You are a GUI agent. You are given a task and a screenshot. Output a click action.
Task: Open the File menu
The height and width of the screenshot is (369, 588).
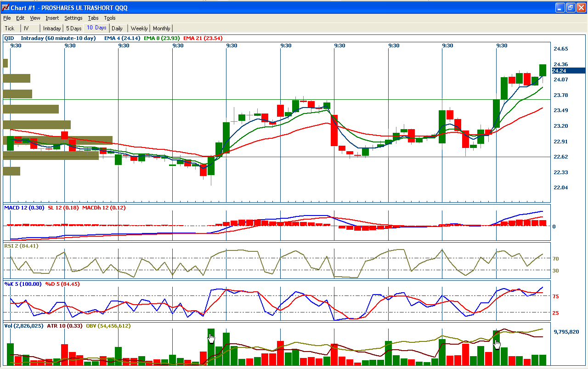point(7,18)
